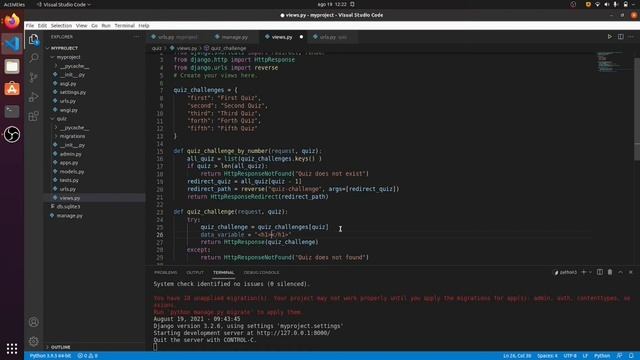Image resolution: width=640 pixels, height=360 pixels.
Task: Open the Go menu
Action: click(94, 25)
